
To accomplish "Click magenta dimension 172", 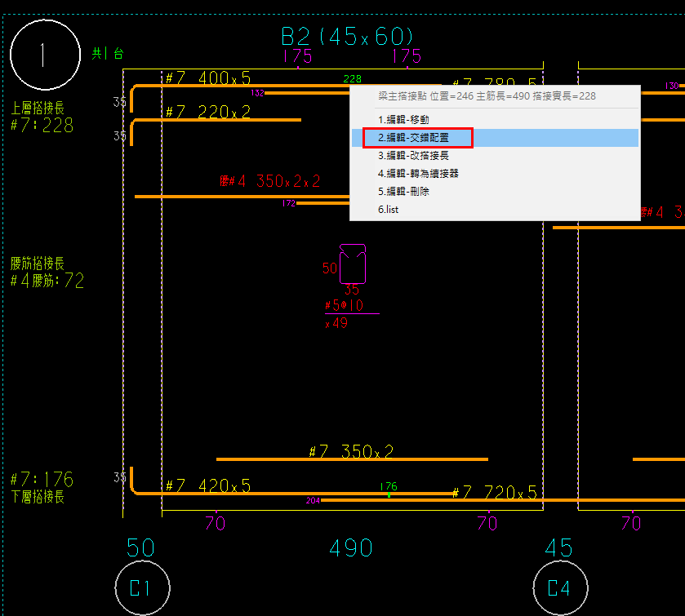I will [289, 203].
